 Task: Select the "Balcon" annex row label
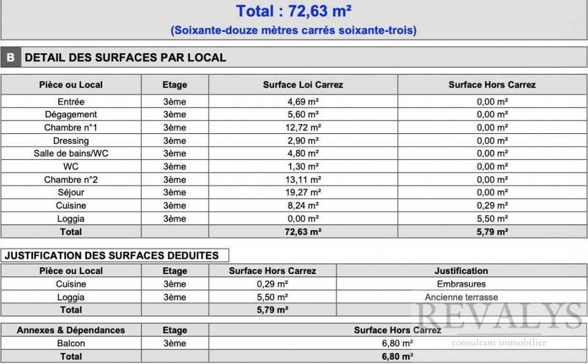click(71, 343)
